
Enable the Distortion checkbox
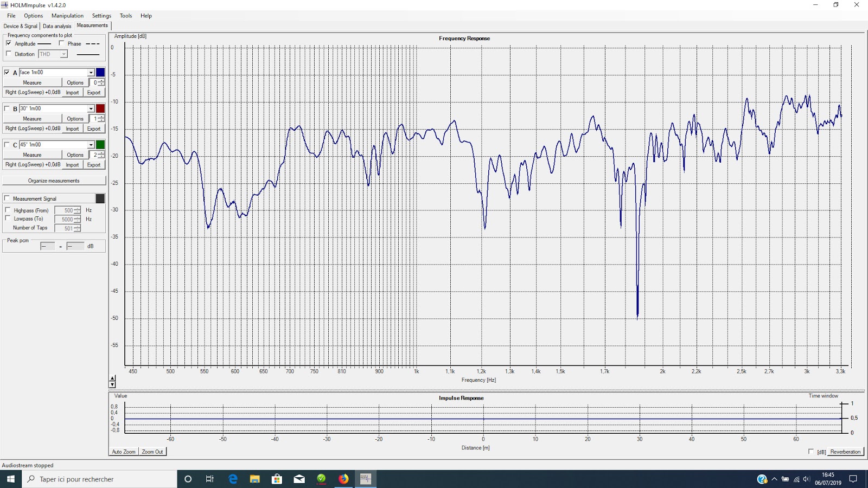click(9, 54)
